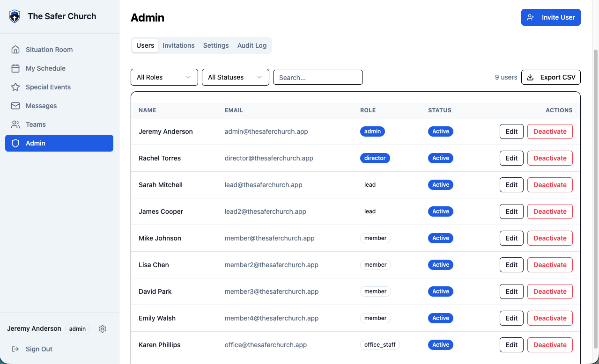Image resolution: width=599 pixels, height=364 pixels.
Task: Click the EMAIL column header
Action: pyautogui.click(x=234, y=110)
